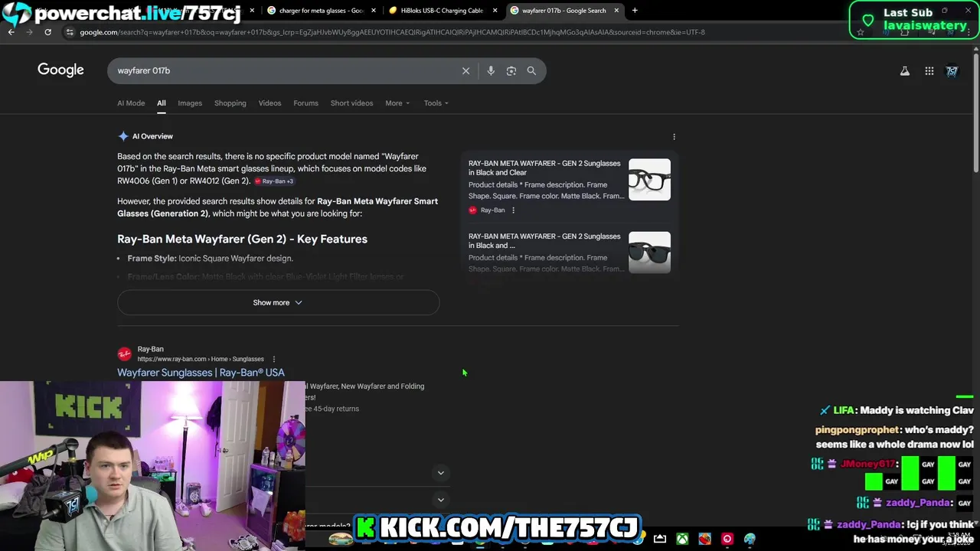
Task: Expand the first People also ask chevron
Action: click(440, 473)
